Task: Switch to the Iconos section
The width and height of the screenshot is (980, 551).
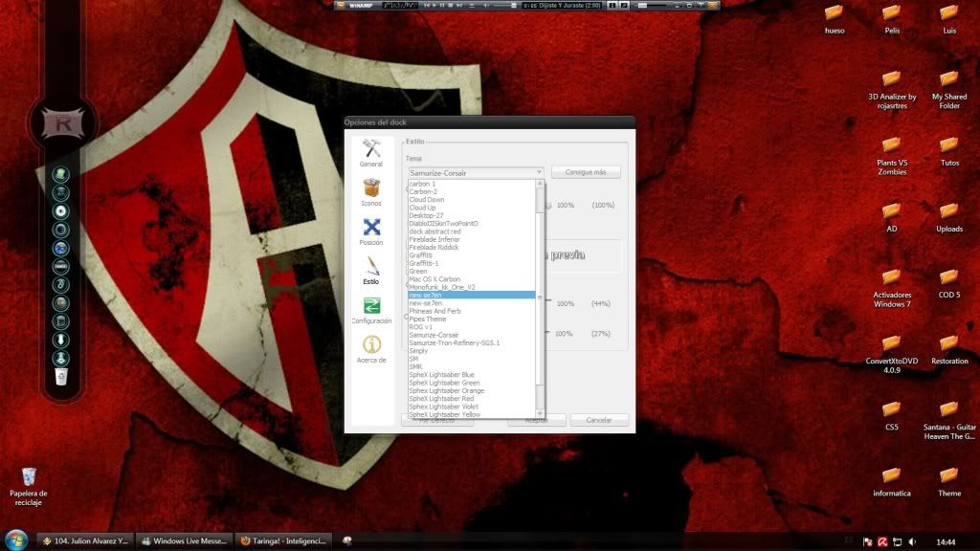Action: [371, 192]
